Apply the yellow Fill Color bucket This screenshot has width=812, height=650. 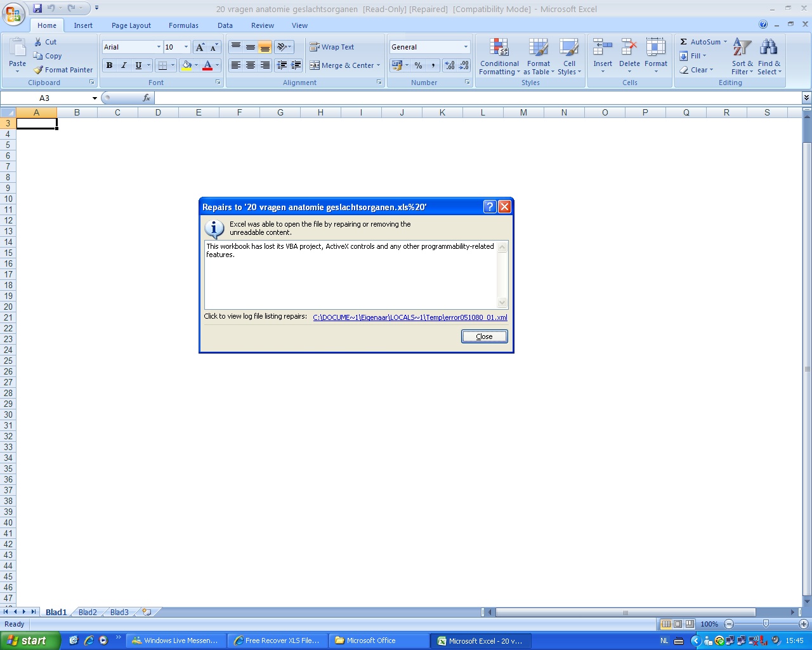click(187, 65)
